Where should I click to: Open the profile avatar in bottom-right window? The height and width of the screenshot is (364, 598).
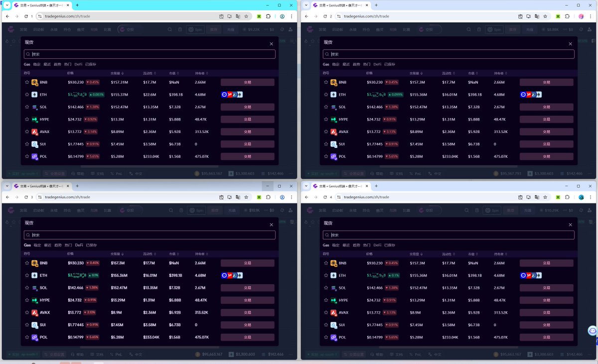pyautogui.click(x=581, y=197)
